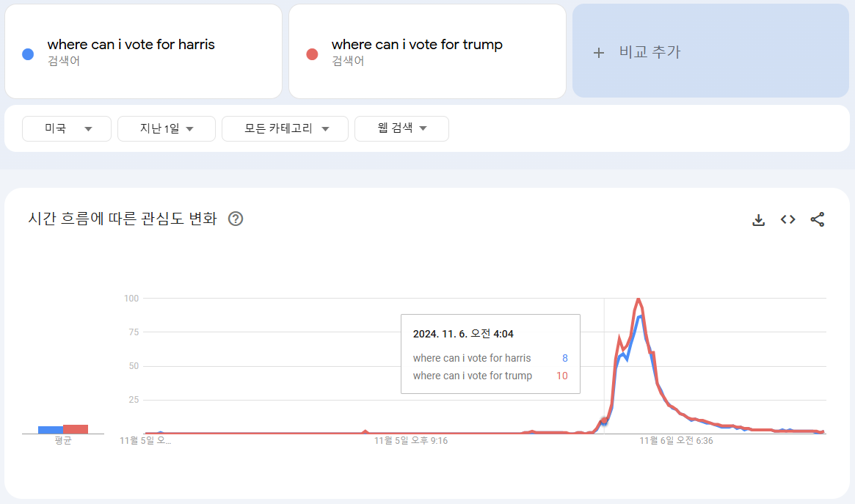The width and height of the screenshot is (855, 504).
Task: Click the blue average bar above 평균
Action: pyautogui.click(x=51, y=430)
